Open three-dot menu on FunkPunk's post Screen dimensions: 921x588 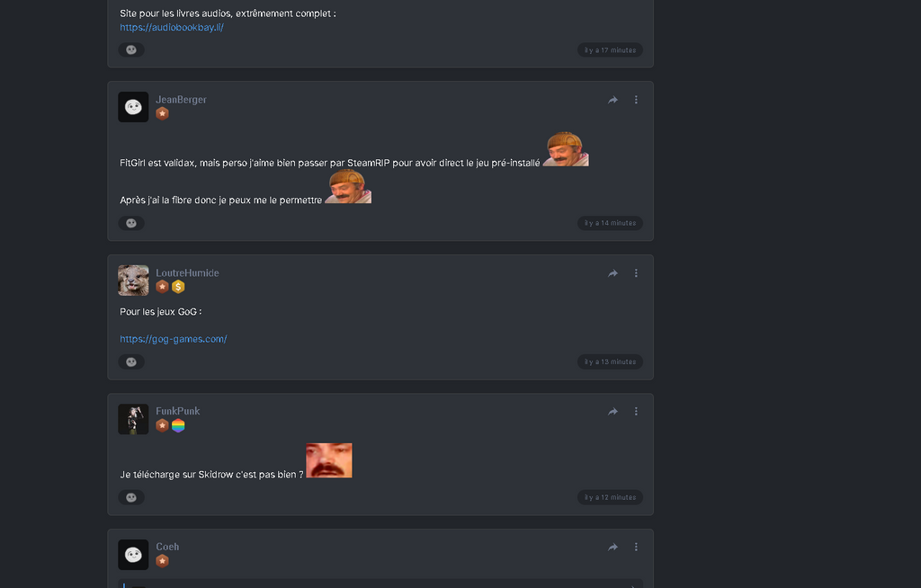(636, 412)
